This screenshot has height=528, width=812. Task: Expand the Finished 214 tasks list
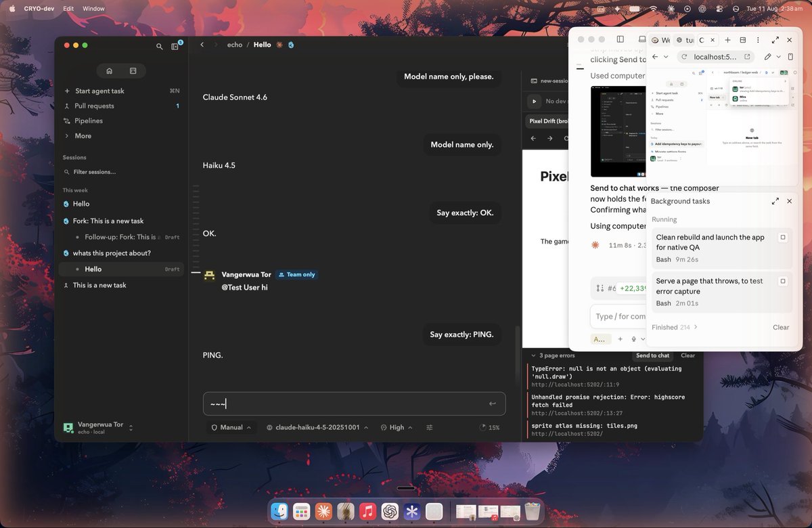675,327
